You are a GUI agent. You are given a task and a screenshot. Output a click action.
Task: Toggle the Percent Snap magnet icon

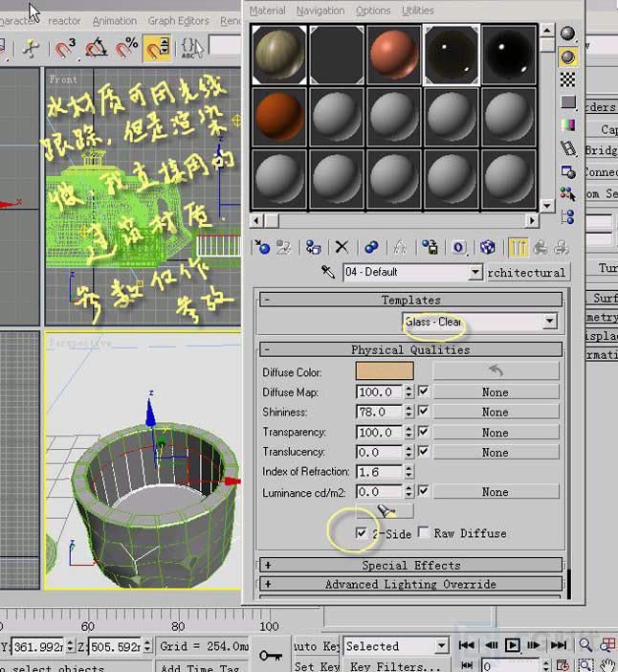point(126,47)
